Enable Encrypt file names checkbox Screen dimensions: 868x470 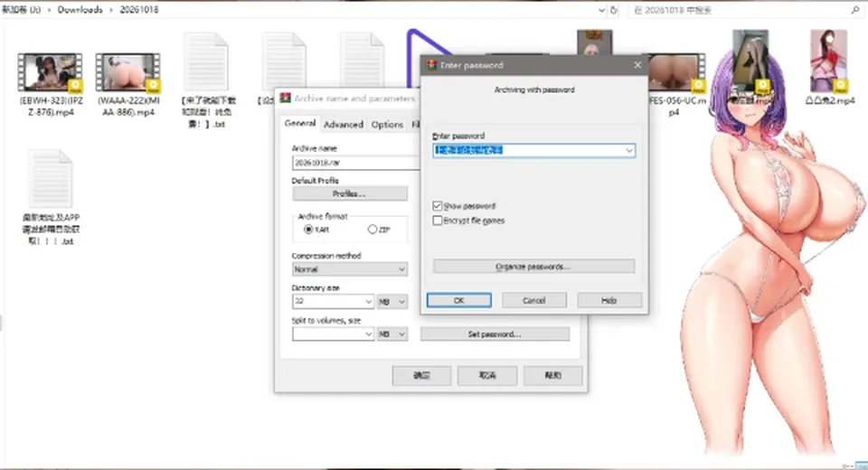pyautogui.click(x=438, y=221)
